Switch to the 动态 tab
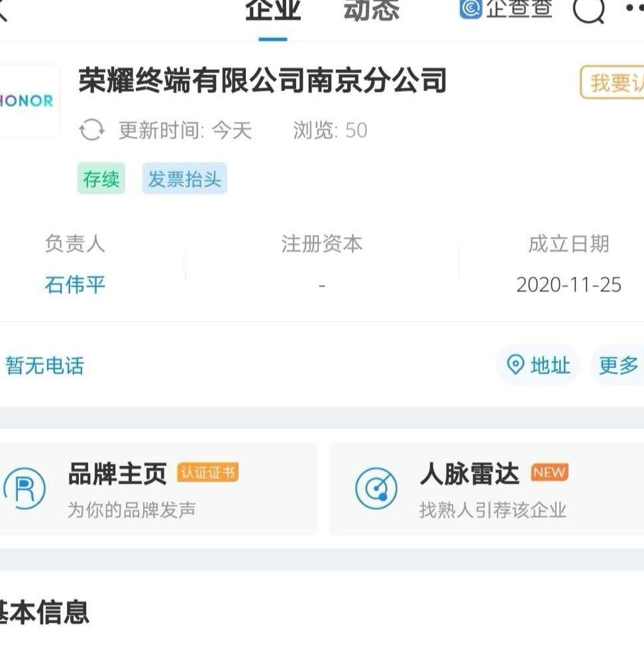This screenshot has height=645, width=644. (371, 11)
